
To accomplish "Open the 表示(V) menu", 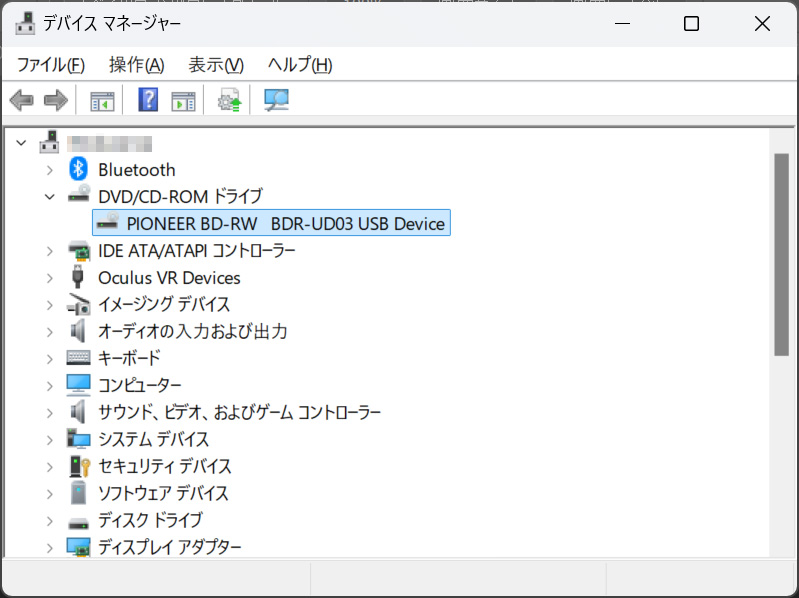I will tap(216, 65).
